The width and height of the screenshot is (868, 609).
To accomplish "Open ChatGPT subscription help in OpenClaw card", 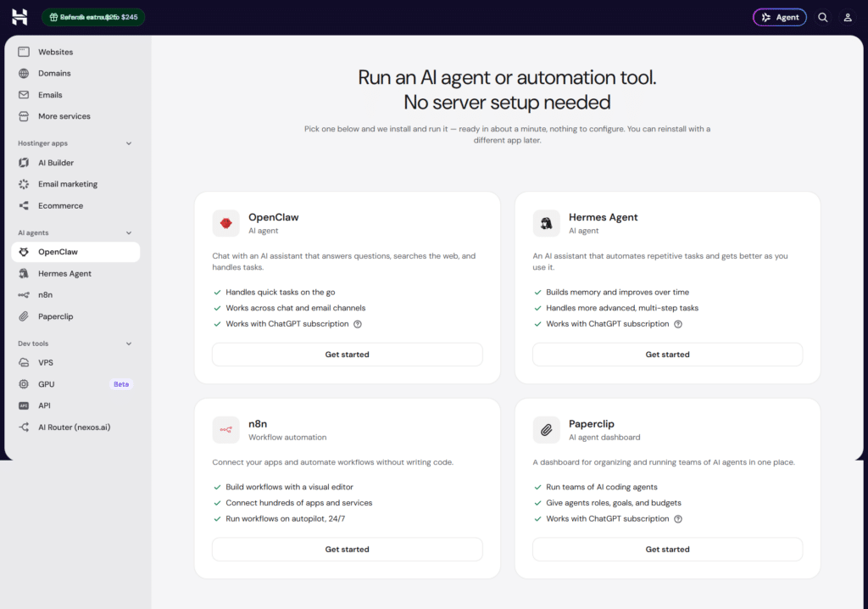I will (358, 324).
